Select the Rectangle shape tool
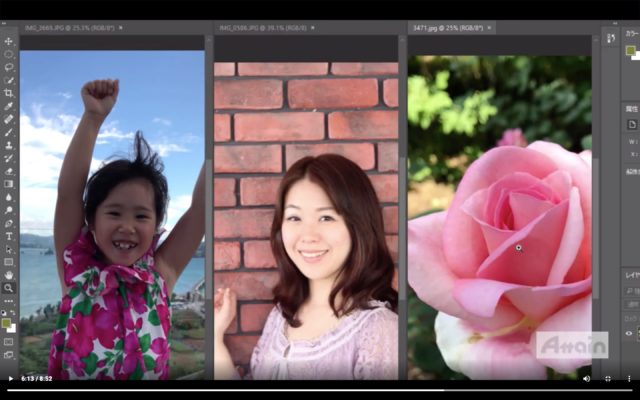The width and height of the screenshot is (640, 400). click(x=9, y=262)
